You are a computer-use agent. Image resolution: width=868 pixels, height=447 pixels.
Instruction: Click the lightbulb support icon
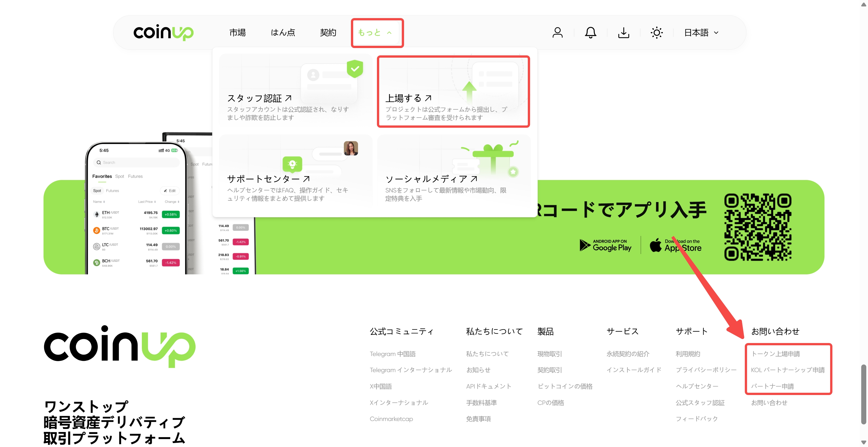[292, 164]
